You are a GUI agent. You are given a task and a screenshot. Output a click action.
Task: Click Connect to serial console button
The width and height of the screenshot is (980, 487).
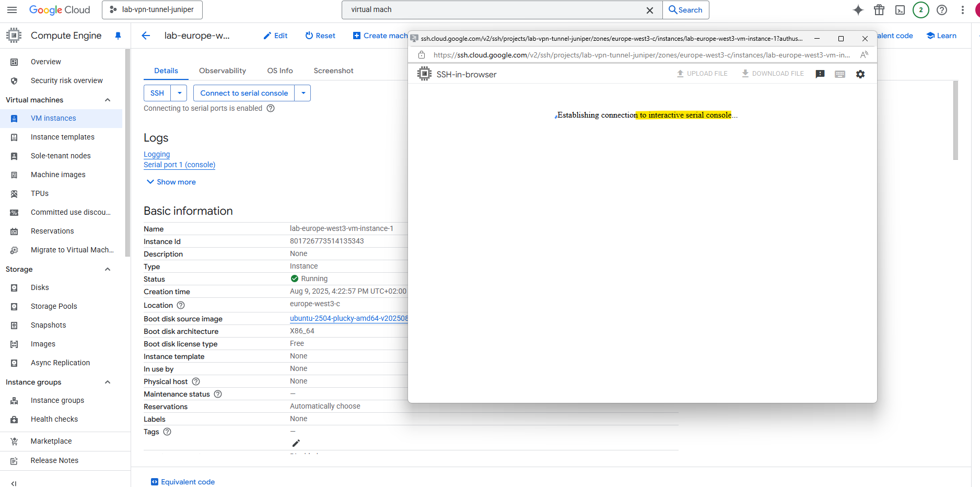click(244, 93)
